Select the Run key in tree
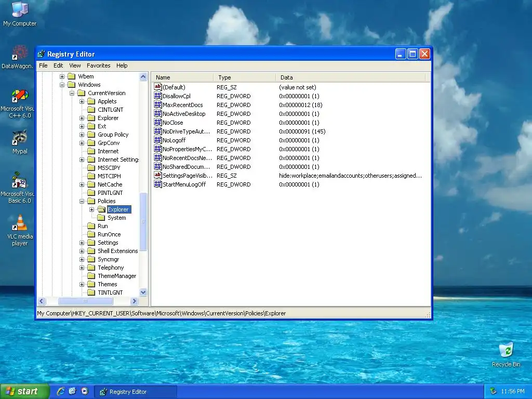The width and height of the screenshot is (532, 399). pos(102,226)
